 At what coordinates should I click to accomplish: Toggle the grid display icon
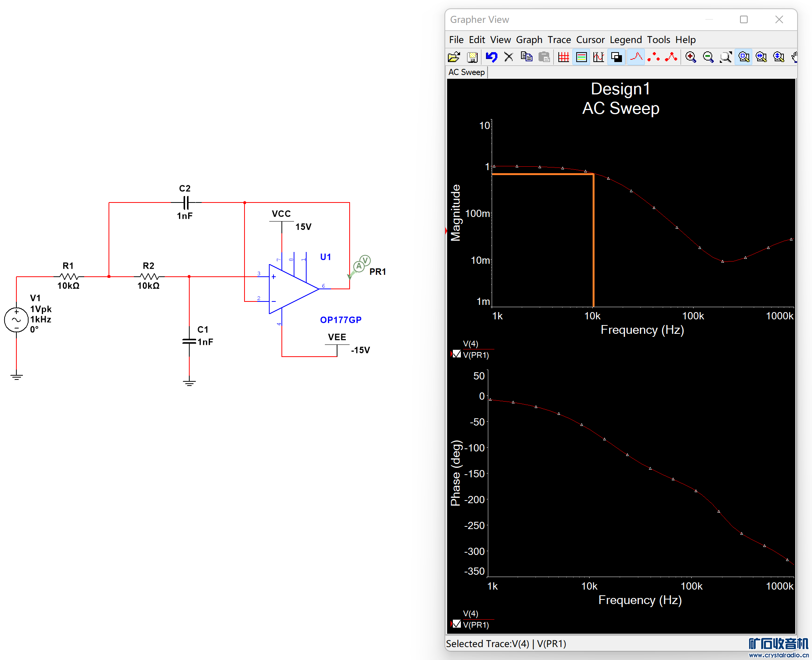tap(563, 57)
